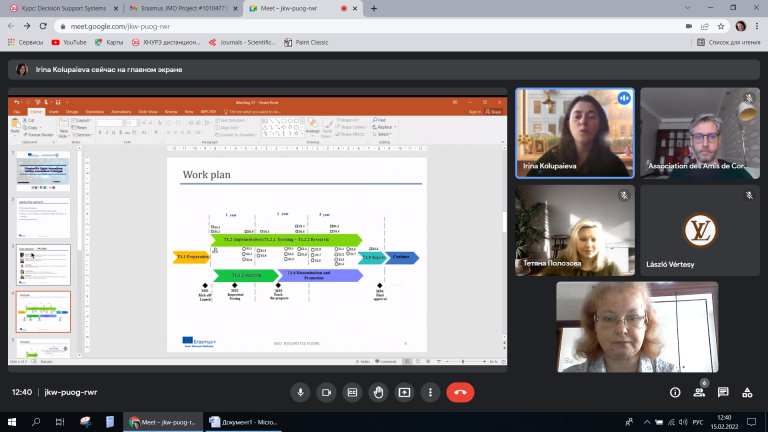Switch to Decision Support Systems tab
The image size is (768, 432).
64,8
